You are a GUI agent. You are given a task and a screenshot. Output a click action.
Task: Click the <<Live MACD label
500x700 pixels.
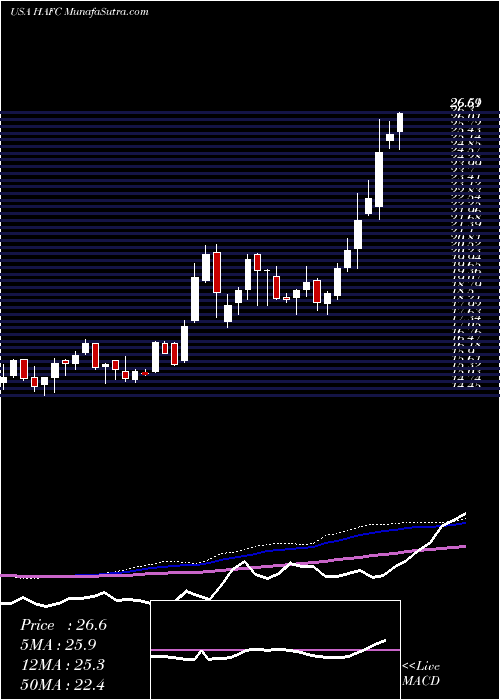pos(421,674)
